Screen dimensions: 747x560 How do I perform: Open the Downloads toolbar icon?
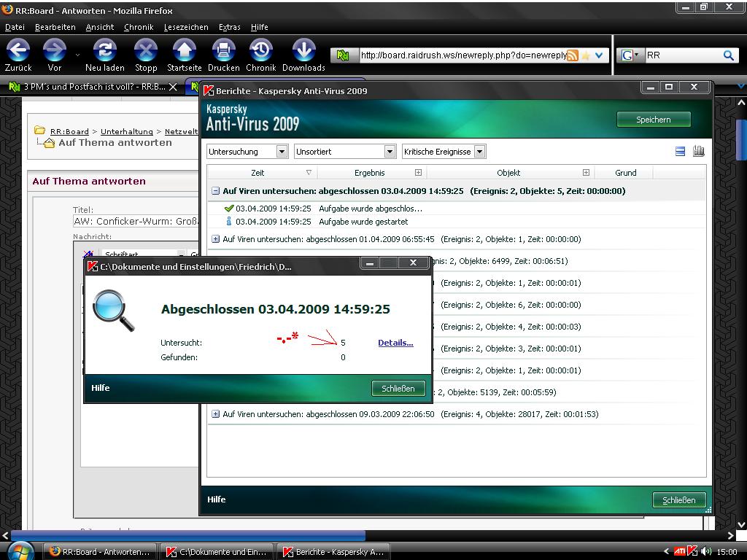[303, 50]
